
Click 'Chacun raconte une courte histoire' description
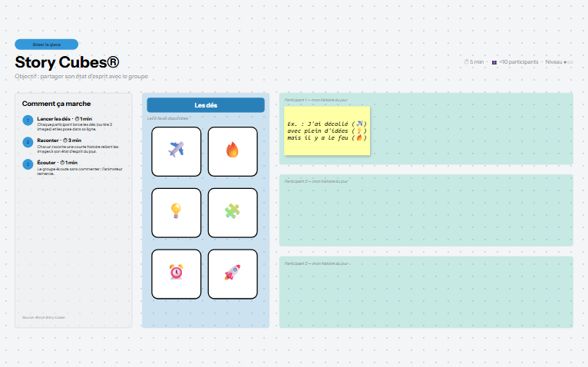(x=78, y=149)
